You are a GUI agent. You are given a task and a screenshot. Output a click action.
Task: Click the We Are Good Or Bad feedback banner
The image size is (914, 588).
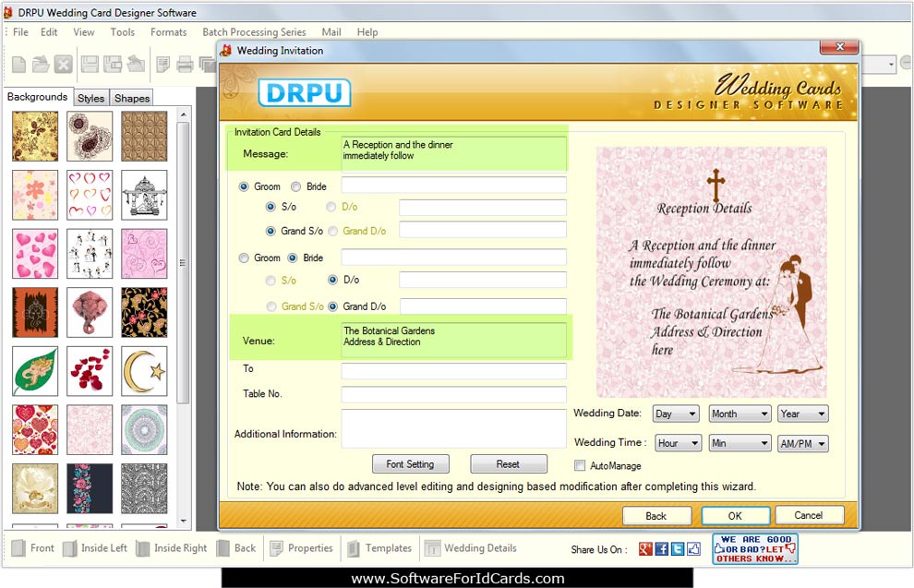[x=755, y=548]
